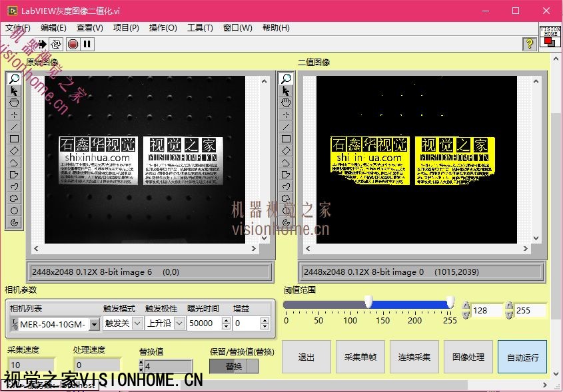Toggle the 自动运行 button
Screen dimensions: 563x392
tap(522, 357)
